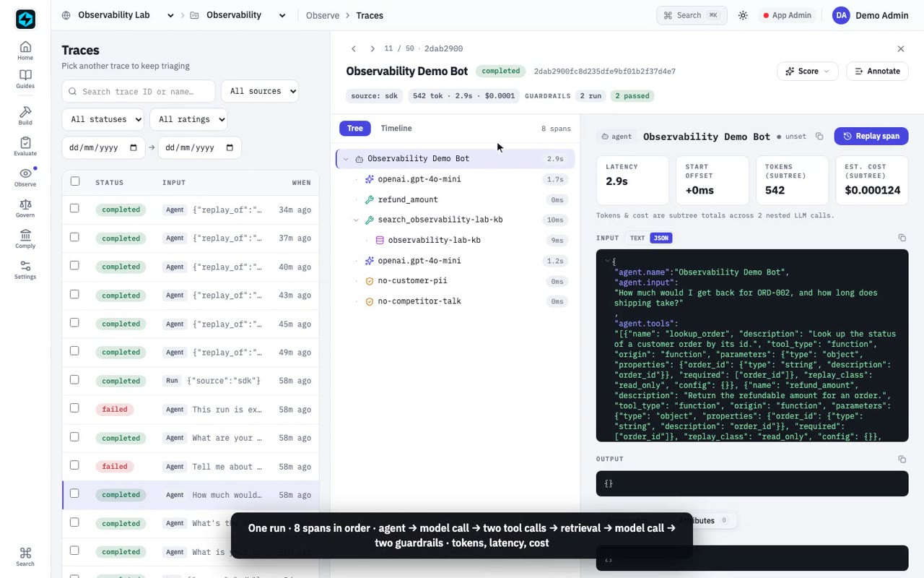Click the Replay span button
The height and width of the screenshot is (578, 924).
pos(871,136)
